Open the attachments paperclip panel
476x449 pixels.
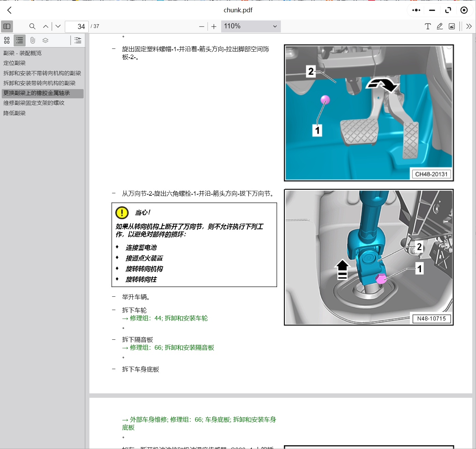point(32,40)
